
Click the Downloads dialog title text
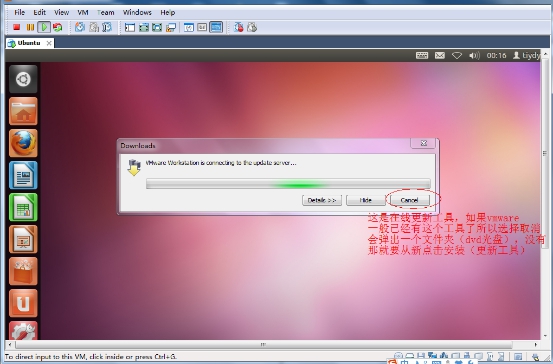coord(138,145)
